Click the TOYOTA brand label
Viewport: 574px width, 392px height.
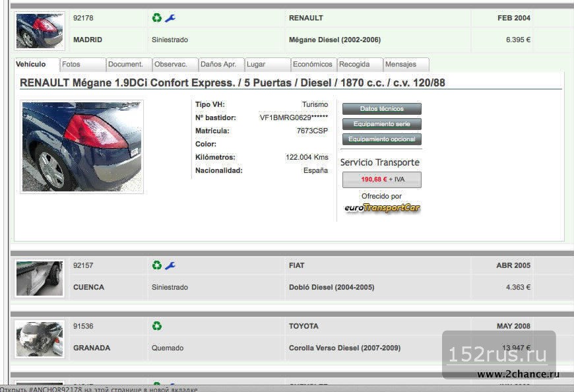click(303, 326)
